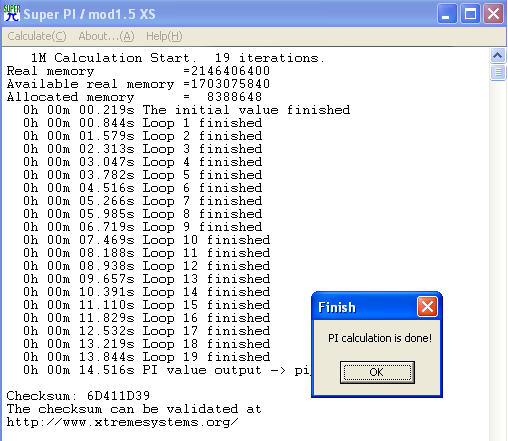Click the scrollbar up arrow
The width and height of the screenshot is (508, 441).
(498, 55)
